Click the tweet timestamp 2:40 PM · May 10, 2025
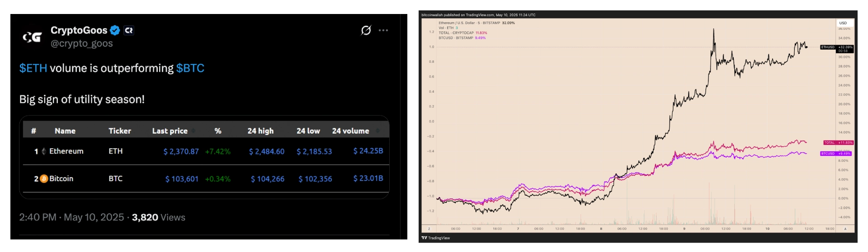Screen dimensions: 868x252 [71, 217]
